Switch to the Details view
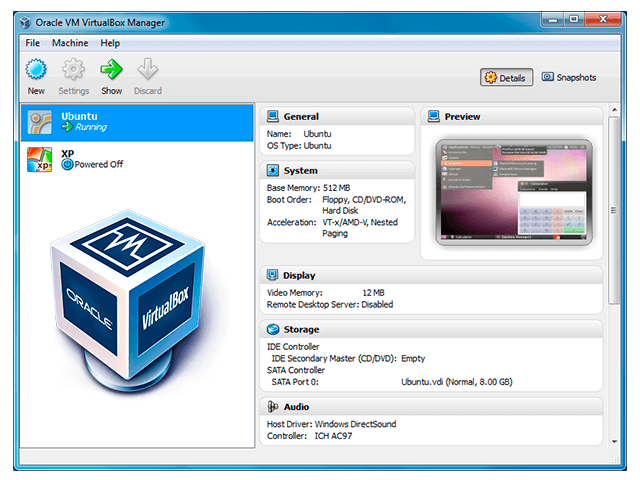This screenshot has height=480, width=640. coord(507,78)
